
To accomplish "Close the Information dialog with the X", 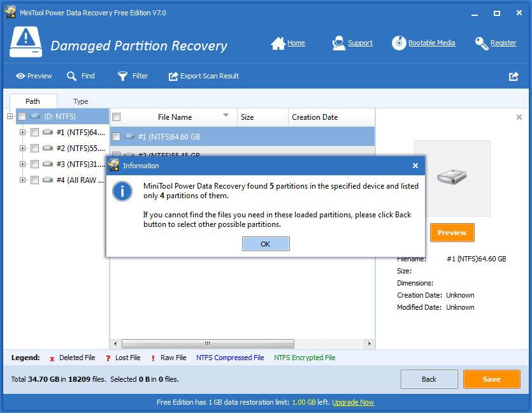I will [415, 166].
